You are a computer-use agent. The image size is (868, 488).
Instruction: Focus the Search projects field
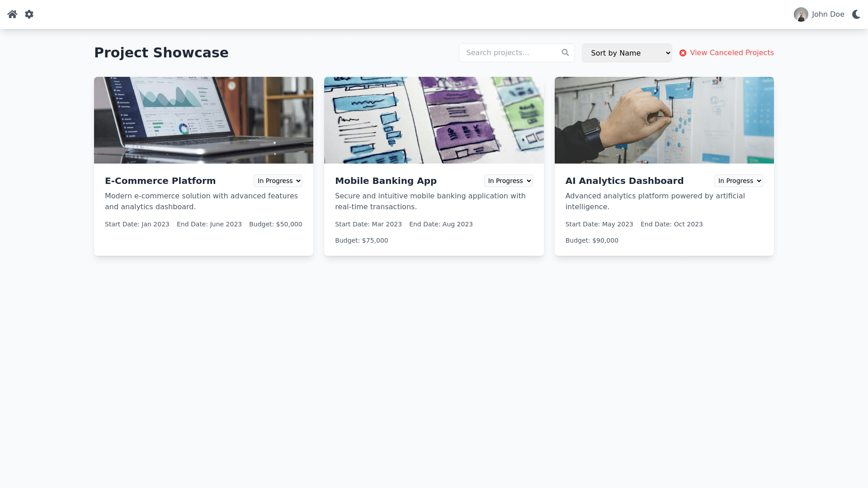(517, 53)
